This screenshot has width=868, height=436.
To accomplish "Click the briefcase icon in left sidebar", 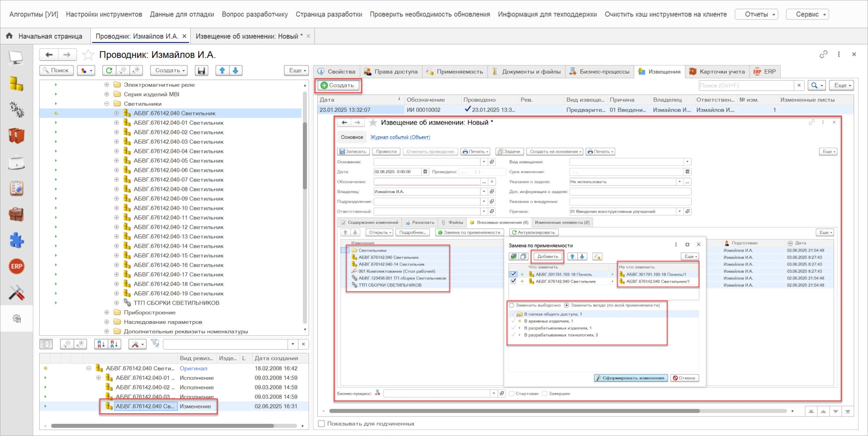I will 16,214.
